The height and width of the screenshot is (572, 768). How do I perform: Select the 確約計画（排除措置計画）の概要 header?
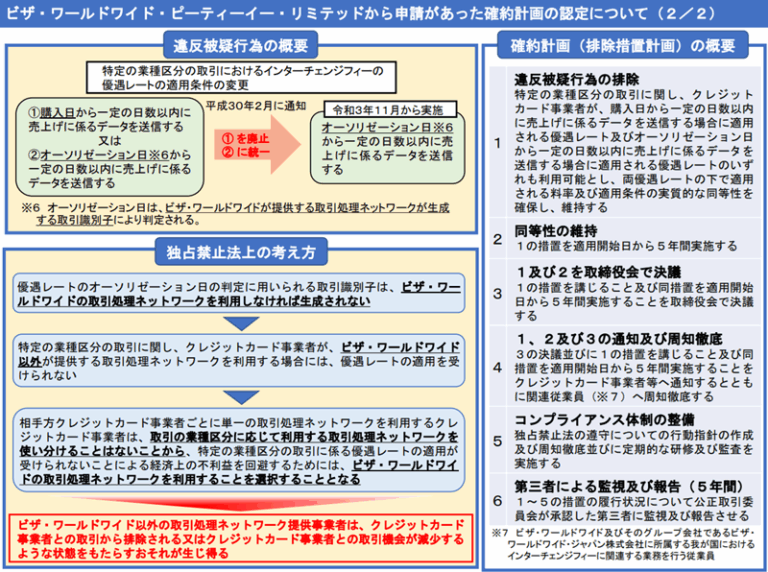623,46
